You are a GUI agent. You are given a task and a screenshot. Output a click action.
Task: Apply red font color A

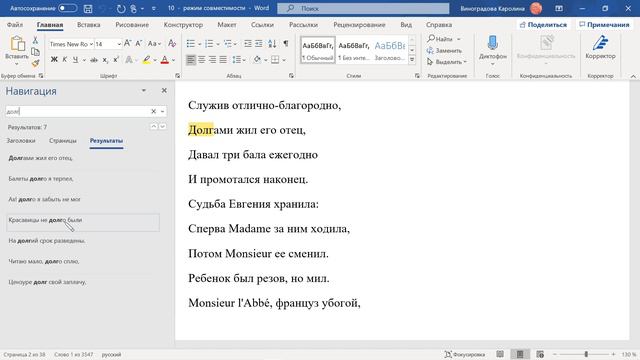pos(164,60)
